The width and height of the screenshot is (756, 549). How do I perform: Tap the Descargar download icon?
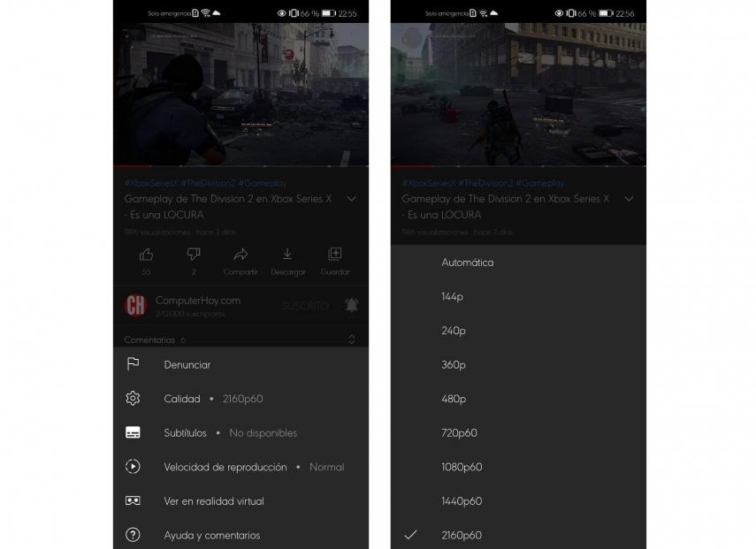[x=287, y=254]
